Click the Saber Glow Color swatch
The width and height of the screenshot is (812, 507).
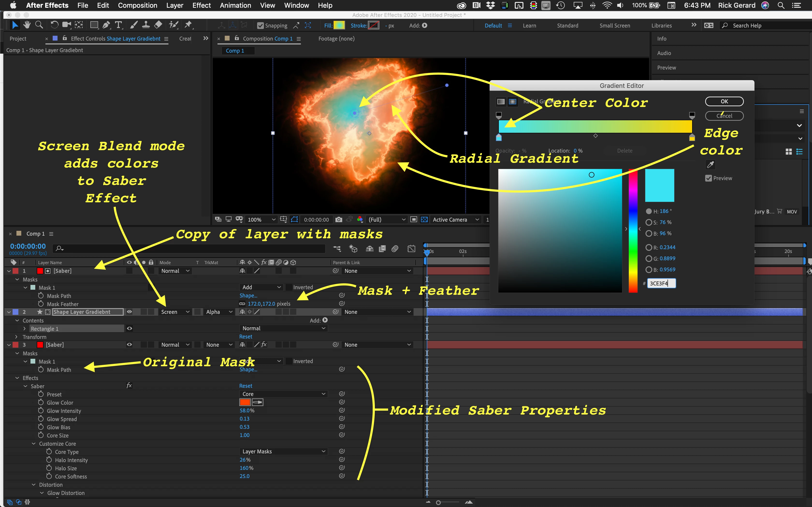click(x=245, y=402)
